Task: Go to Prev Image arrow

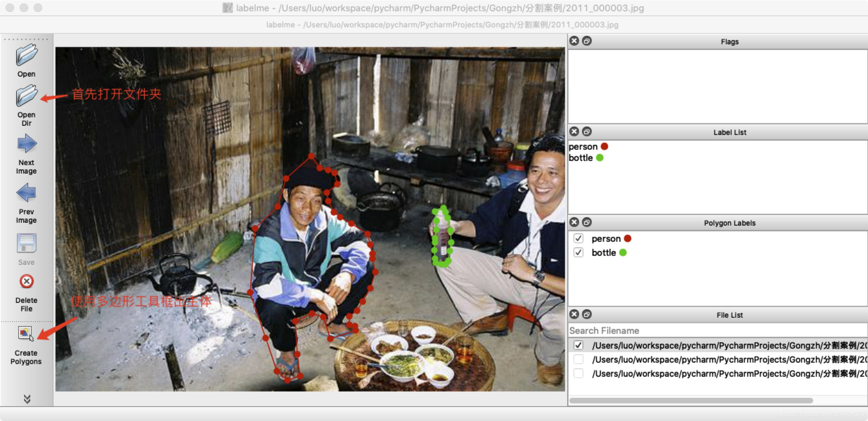Action: (x=26, y=193)
